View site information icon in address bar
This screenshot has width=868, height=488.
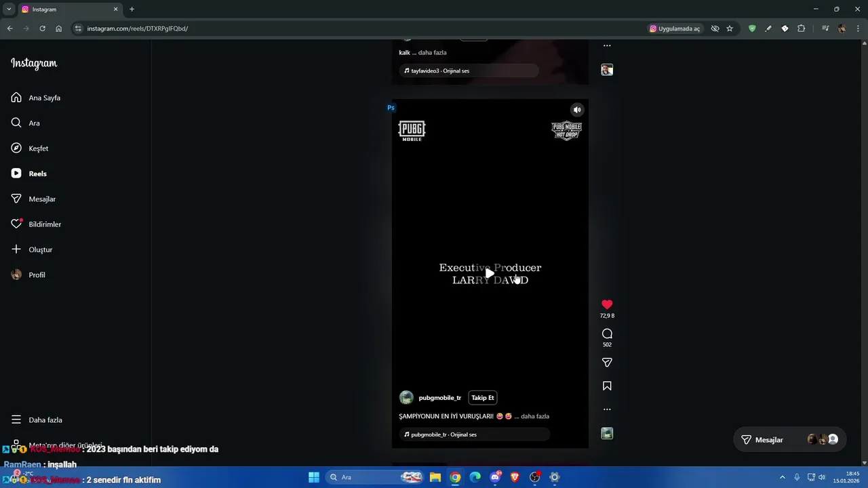(78, 28)
